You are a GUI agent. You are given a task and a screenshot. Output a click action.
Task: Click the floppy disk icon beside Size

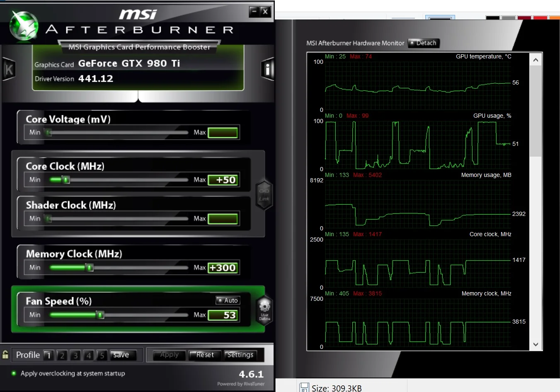[x=304, y=388]
